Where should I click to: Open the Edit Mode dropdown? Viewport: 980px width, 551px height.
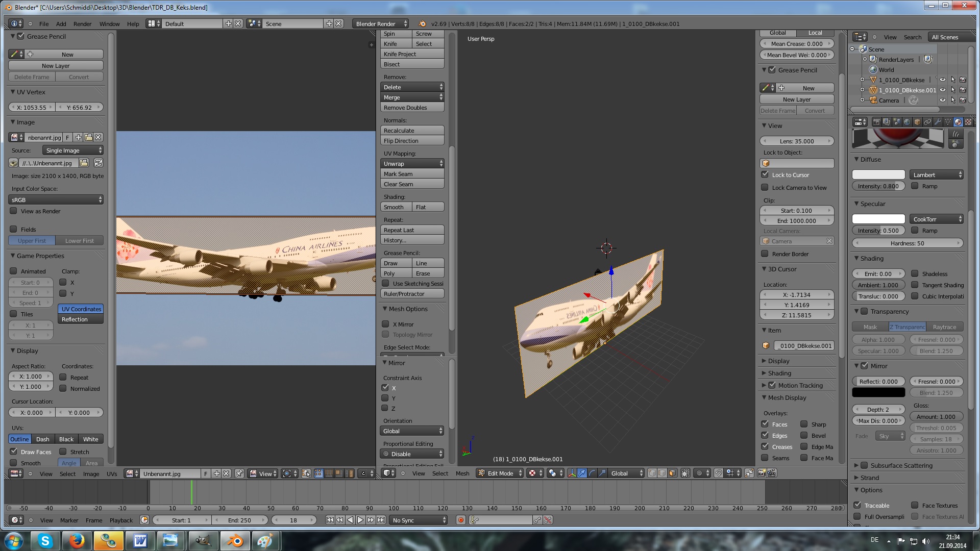(500, 473)
